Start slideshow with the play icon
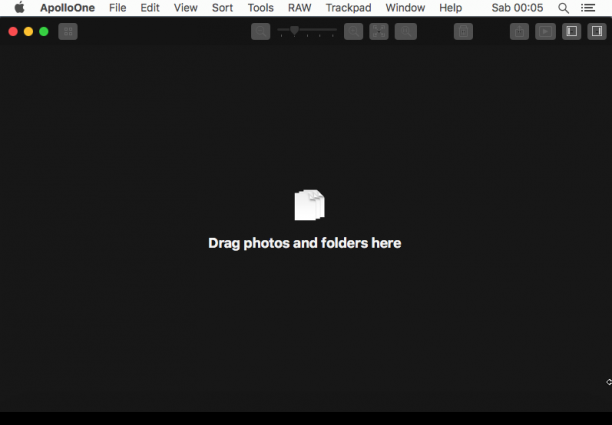The height and width of the screenshot is (425, 612). 545,32
